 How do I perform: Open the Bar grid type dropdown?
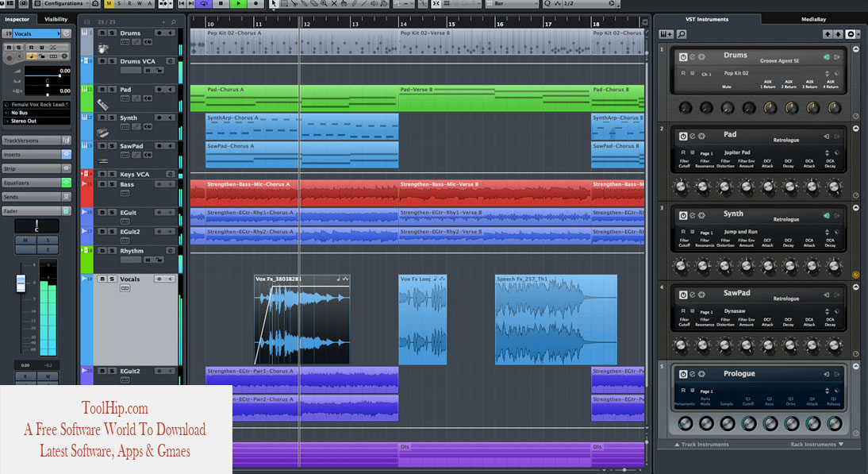point(512,3)
